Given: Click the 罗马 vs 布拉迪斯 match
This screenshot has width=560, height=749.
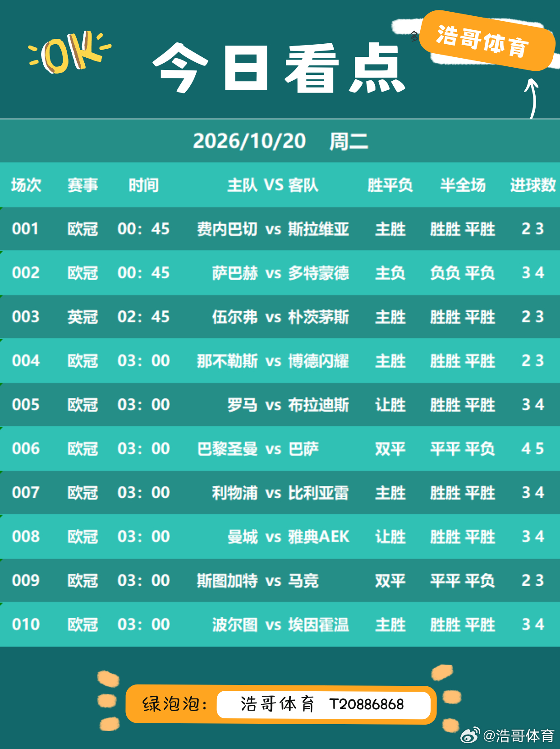Looking at the screenshot, I should pyautogui.click(x=288, y=405).
